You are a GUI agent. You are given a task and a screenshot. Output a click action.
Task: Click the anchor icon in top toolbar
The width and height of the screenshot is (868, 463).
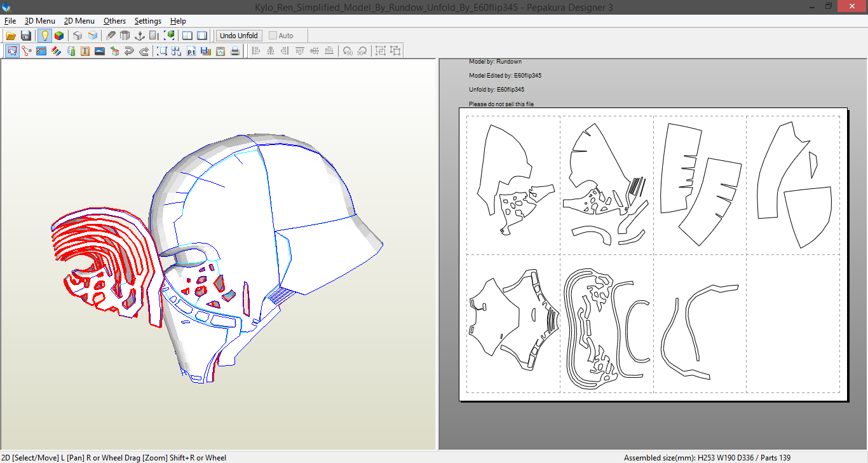pyautogui.click(x=140, y=36)
